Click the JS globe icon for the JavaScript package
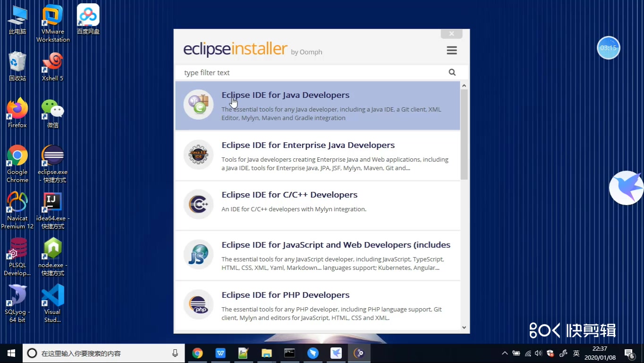Screen dimensions: 644x363 198,254
